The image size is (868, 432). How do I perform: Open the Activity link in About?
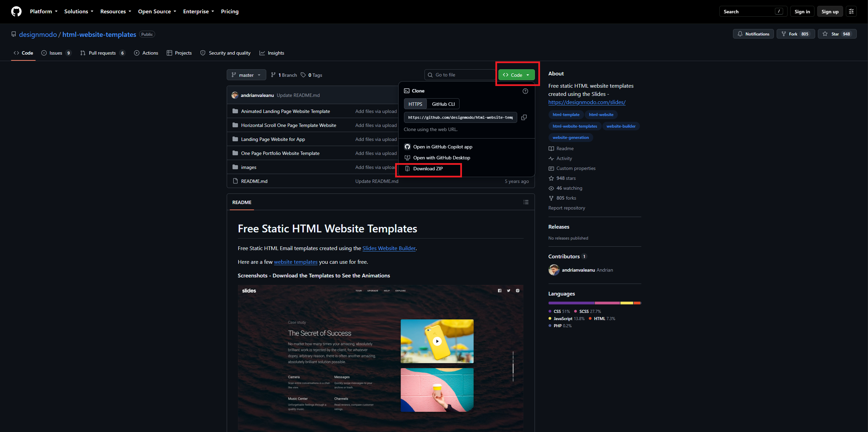tap(560, 158)
